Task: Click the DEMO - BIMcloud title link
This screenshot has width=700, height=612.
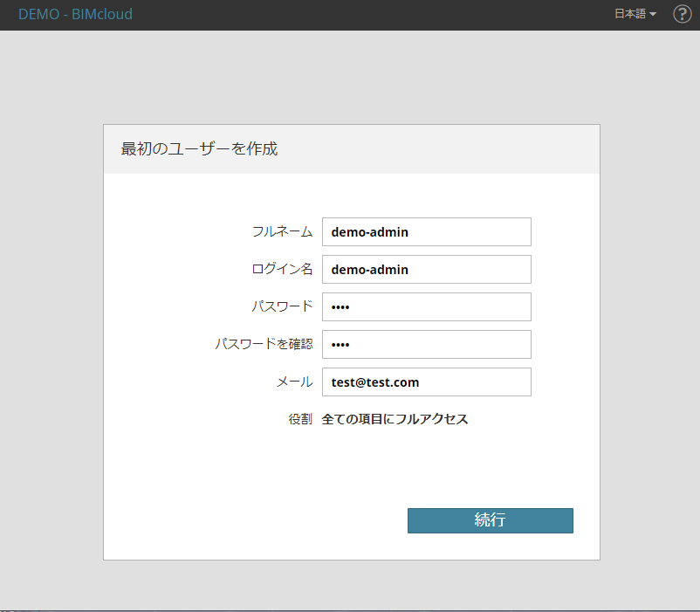Action: point(75,14)
